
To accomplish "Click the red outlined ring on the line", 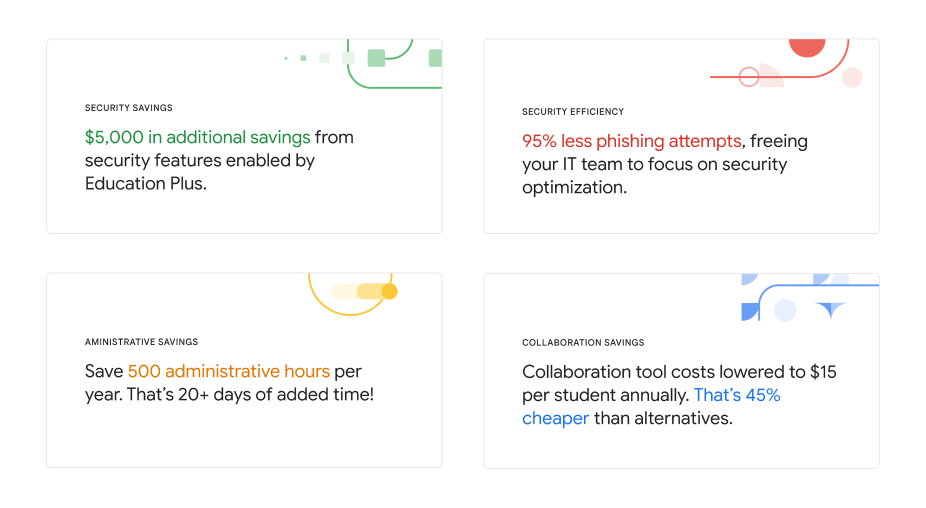I will [749, 77].
